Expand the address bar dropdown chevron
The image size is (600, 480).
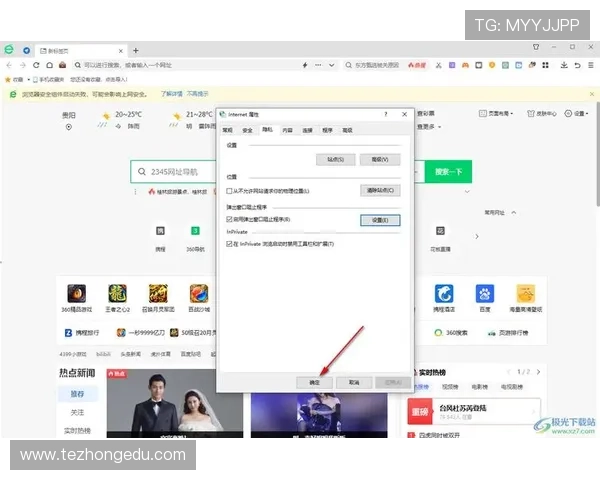pyautogui.click(x=331, y=65)
